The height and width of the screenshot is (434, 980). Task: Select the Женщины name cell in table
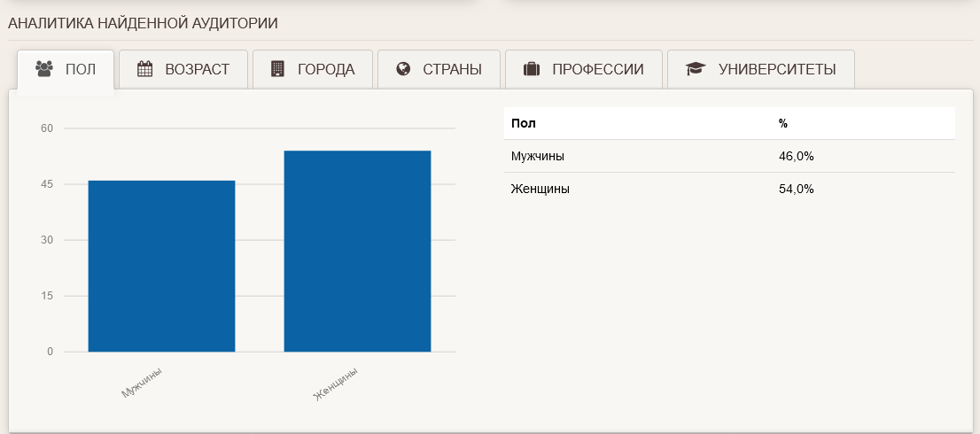tap(541, 189)
